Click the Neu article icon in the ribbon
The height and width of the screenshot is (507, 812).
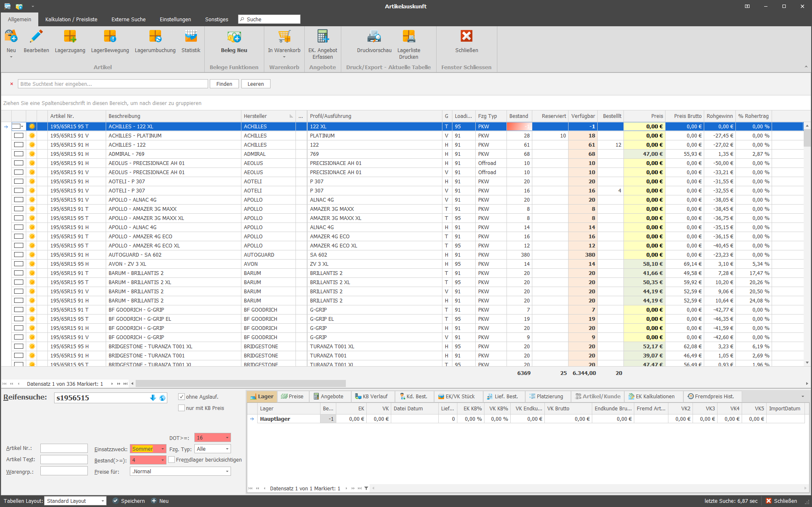11,37
